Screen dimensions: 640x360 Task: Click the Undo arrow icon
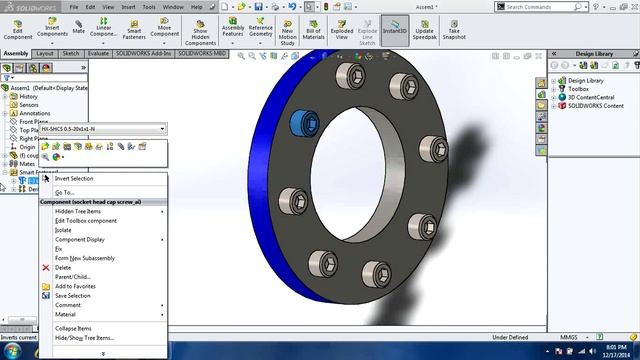pyautogui.click(x=292, y=7)
